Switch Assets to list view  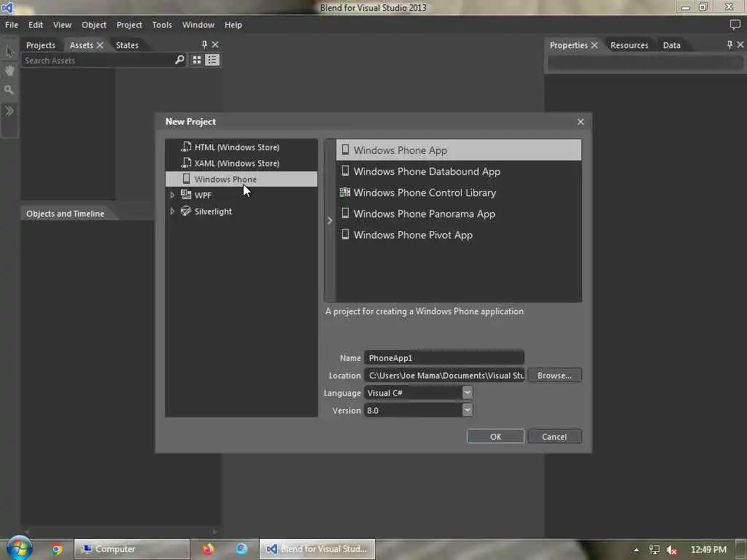click(212, 60)
